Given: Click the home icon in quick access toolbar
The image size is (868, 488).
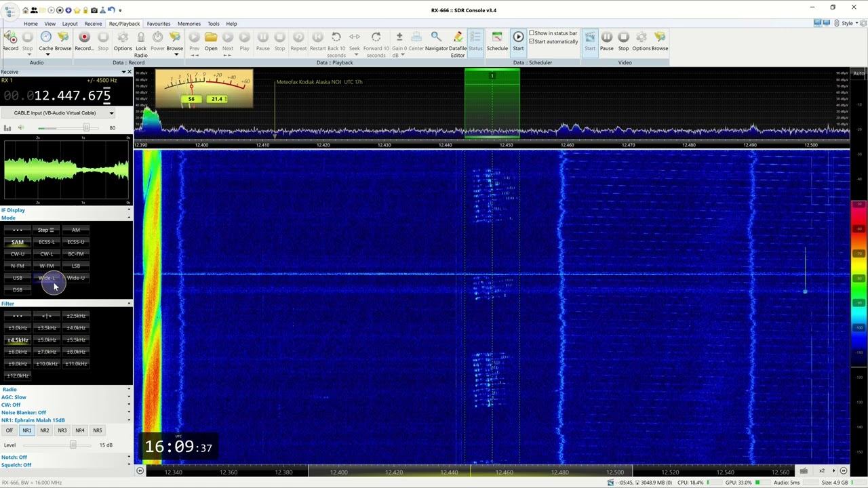Looking at the screenshot, I should click(x=26, y=10).
